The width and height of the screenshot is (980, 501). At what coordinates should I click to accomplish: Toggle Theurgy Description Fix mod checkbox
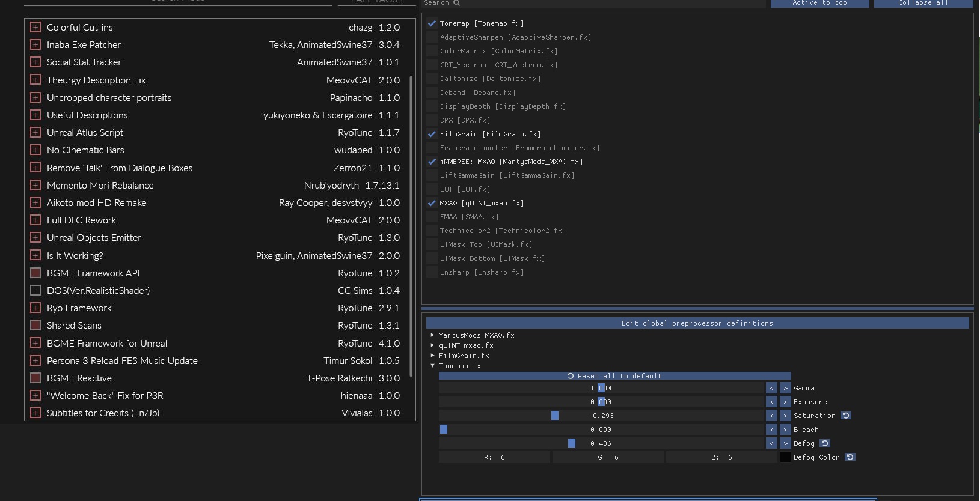coord(35,80)
